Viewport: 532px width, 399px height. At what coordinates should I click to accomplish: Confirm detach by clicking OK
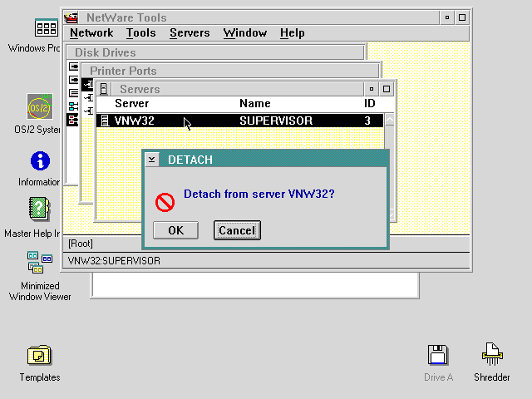coord(175,230)
